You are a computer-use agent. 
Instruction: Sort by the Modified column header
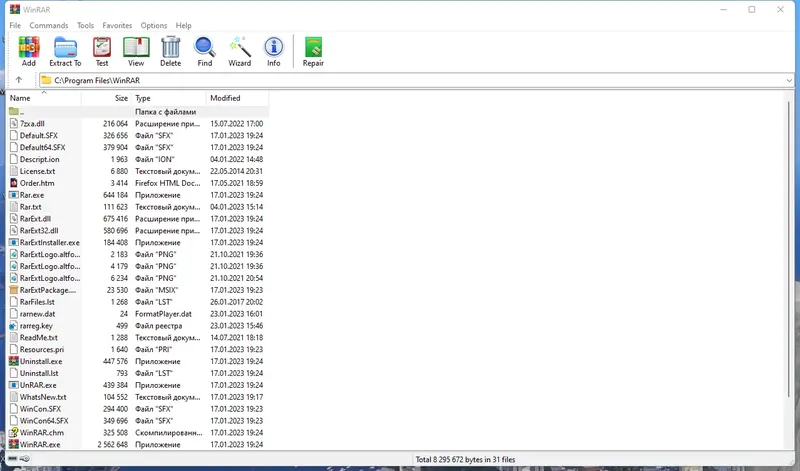(x=237, y=98)
